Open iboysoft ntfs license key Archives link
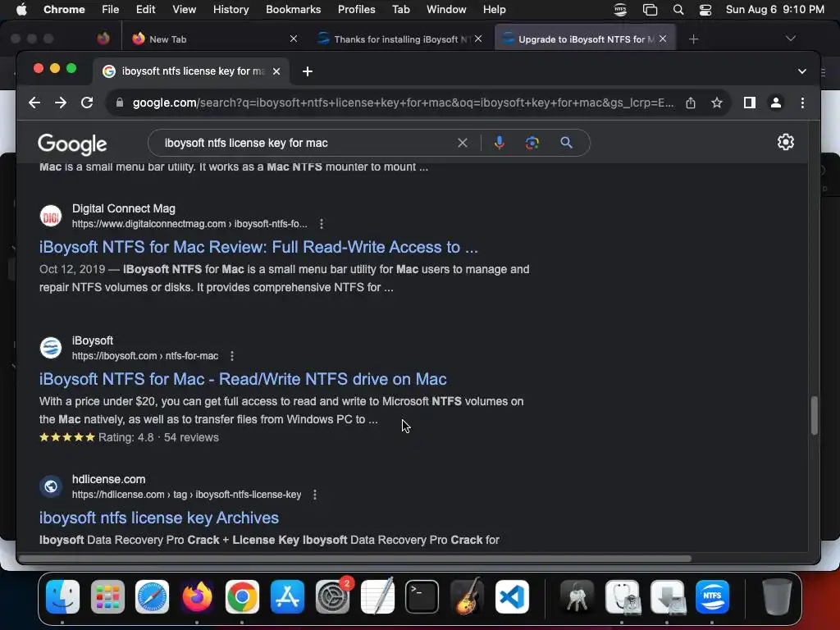Viewport: 840px width, 630px height. click(x=159, y=518)
